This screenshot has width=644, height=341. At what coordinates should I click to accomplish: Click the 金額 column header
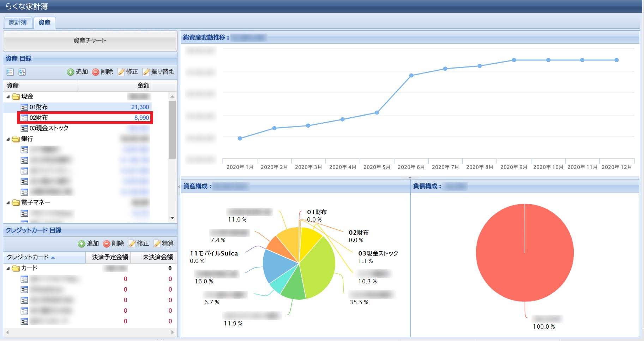pyautogui.click(x=115, y=86)
